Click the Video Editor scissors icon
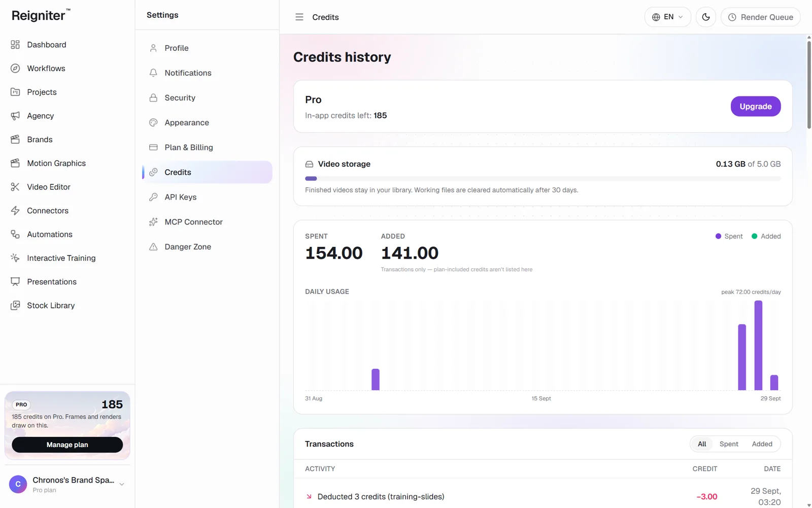The width and height of the screenshot is (812, 508). [x=15, y=187]
